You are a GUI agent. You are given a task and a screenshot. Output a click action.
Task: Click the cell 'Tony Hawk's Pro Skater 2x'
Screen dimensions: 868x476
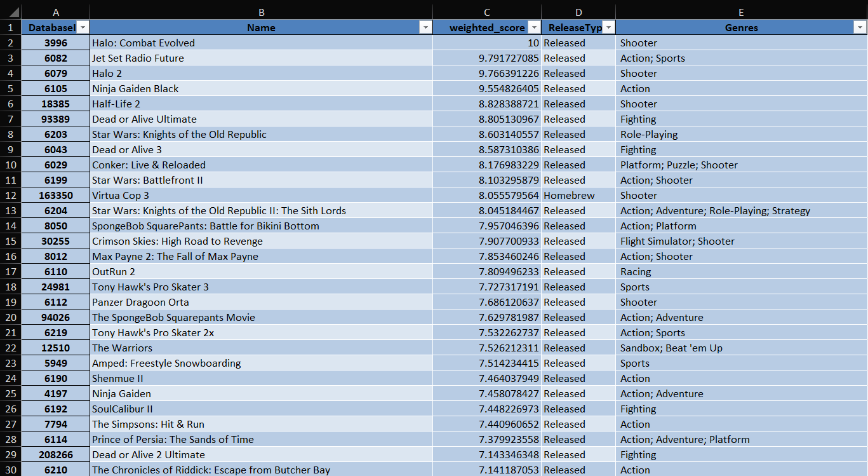click(262, 332)
